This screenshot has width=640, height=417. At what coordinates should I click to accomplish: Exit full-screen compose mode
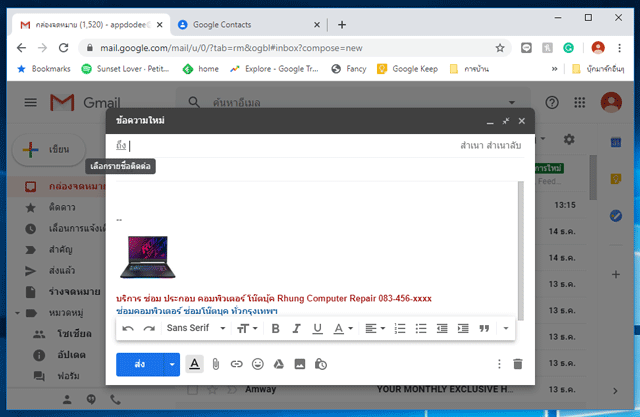click(x=506, y=121)
